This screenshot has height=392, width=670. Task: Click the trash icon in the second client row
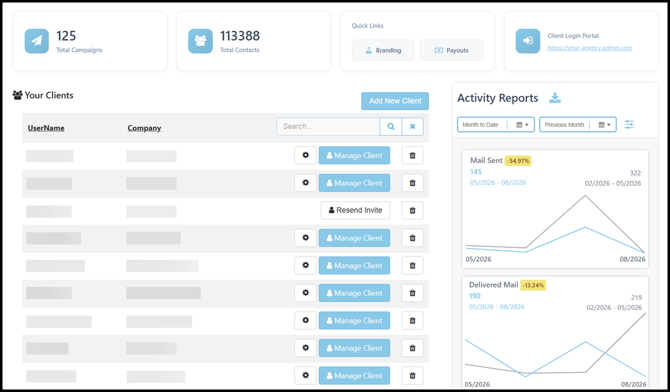tap(412, 183)
